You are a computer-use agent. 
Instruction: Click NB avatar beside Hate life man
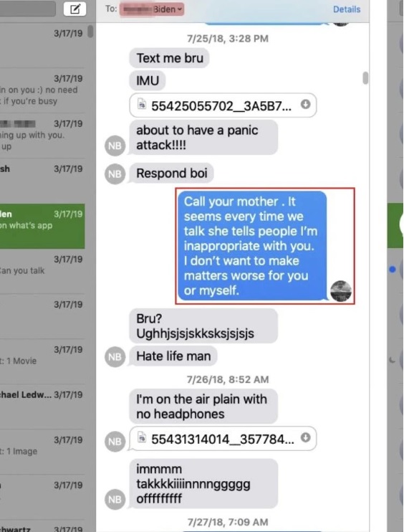point(115,356)
